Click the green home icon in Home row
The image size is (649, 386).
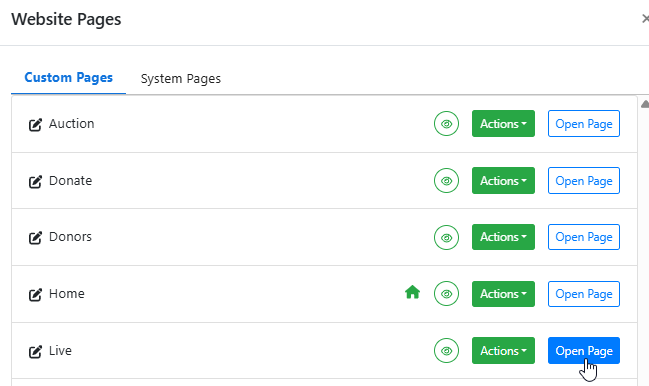tap(412, 292)
